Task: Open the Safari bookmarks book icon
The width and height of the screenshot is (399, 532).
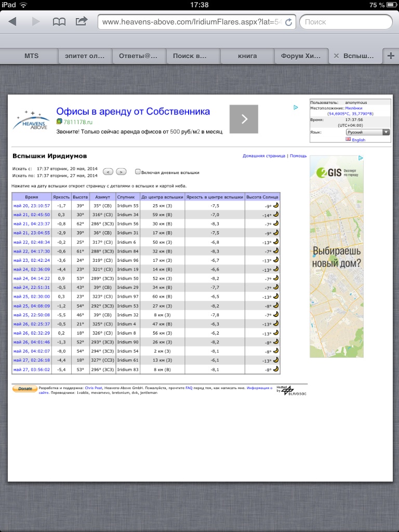Action: (x=59, y=22)
